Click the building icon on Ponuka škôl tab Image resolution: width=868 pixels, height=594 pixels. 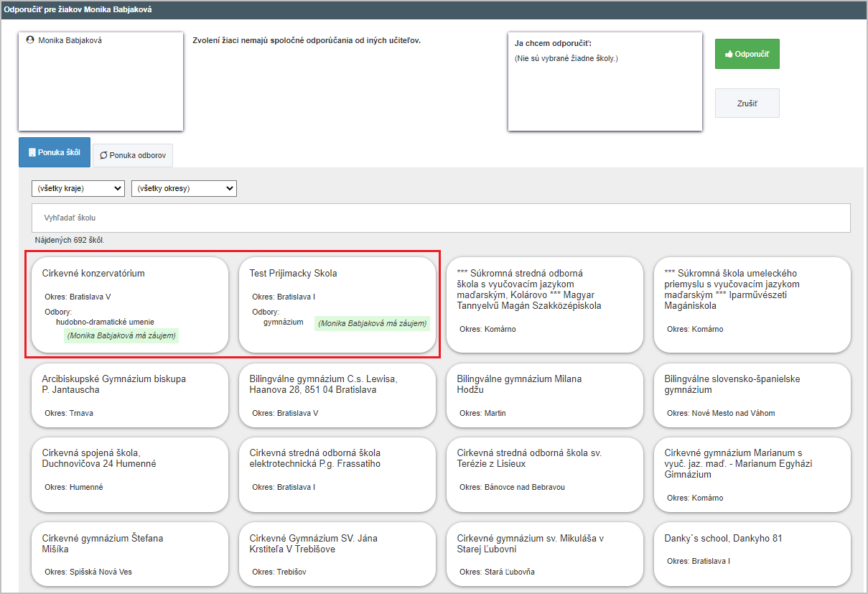click(32, 153)
